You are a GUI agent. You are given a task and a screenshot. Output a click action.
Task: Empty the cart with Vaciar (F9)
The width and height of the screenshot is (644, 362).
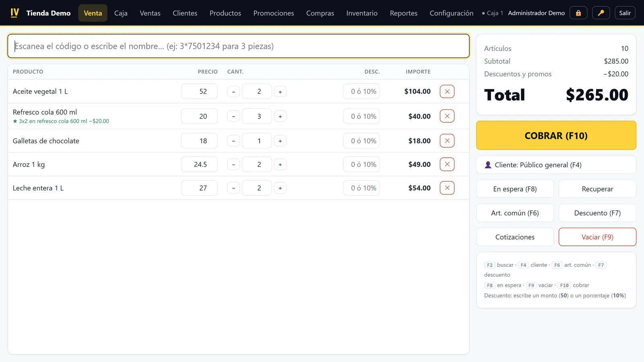[x=597, y=237]
